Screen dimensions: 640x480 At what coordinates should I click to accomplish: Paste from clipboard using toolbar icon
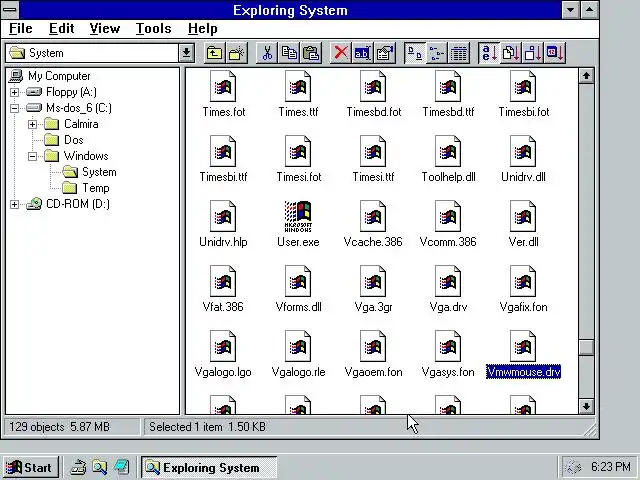pyautogui.click(x=311, y=53)
